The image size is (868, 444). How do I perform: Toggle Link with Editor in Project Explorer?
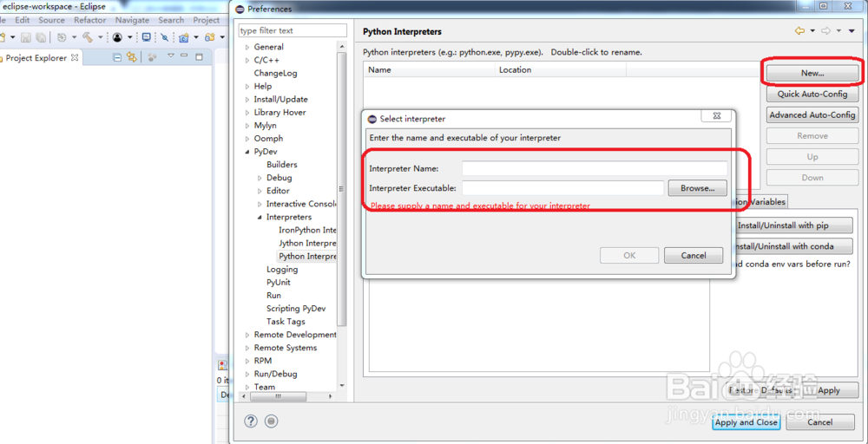pyautogui.click(x=131, y=57)
